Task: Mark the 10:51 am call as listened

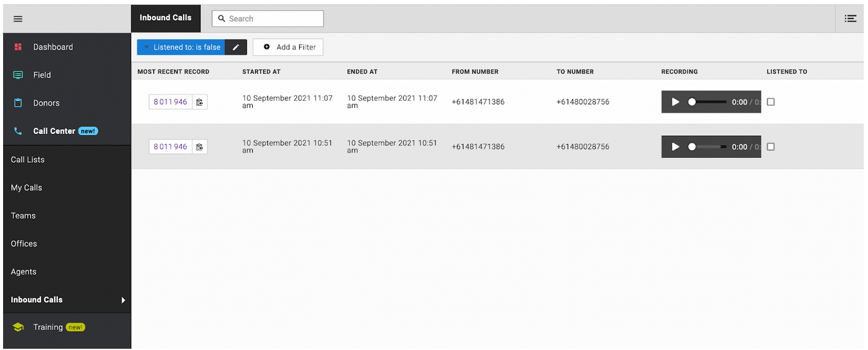Action: pyautogui.click(x=771, y=147)
